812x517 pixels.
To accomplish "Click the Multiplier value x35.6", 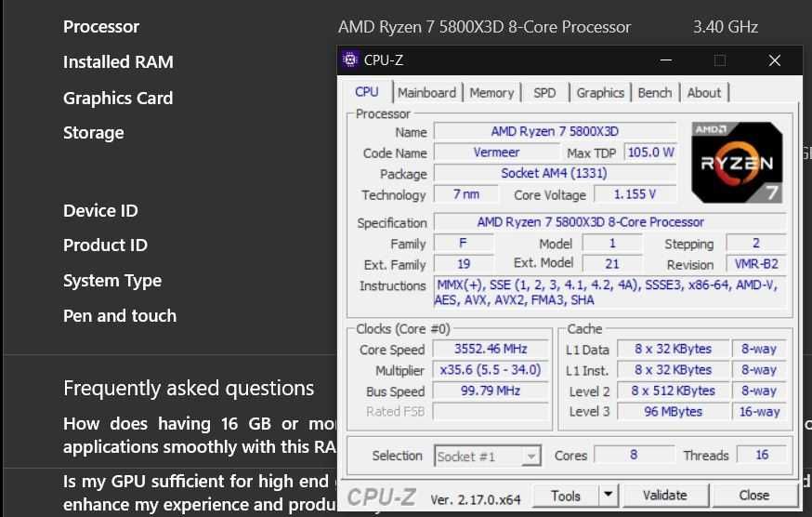I will (491, 370).
